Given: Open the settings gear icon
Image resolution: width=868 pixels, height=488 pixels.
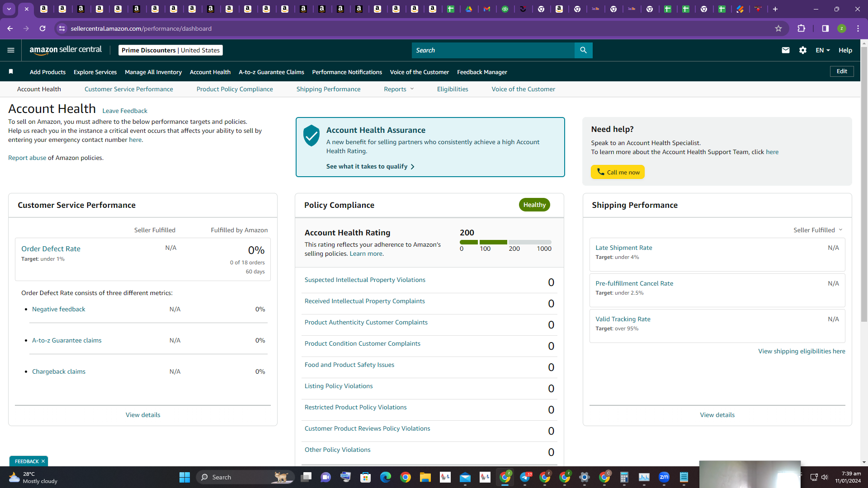Looking at the screenshot, I should point(803,50).
